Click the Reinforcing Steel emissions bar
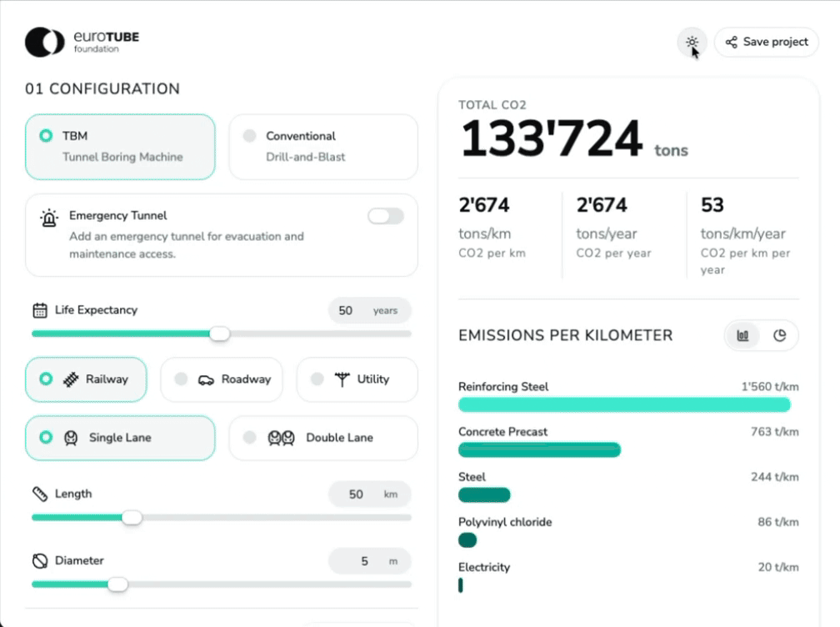The image size is (840, 627). pyautogui.click(x=624, y=404)
